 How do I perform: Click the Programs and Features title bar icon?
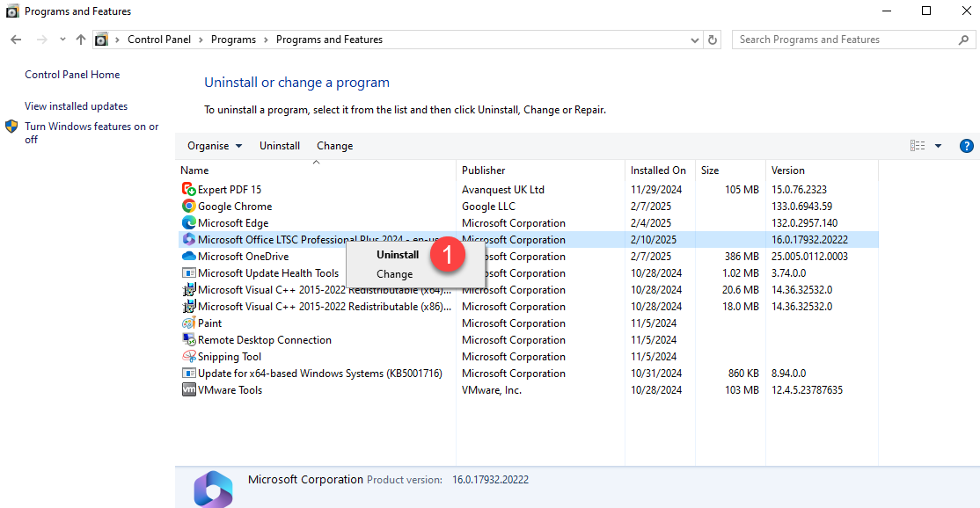(11, 11)
